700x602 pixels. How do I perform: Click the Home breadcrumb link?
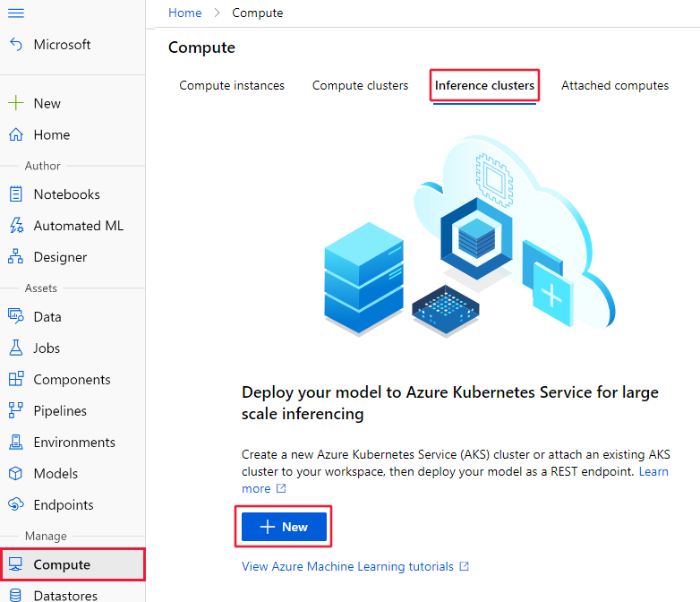click(184, 13)
